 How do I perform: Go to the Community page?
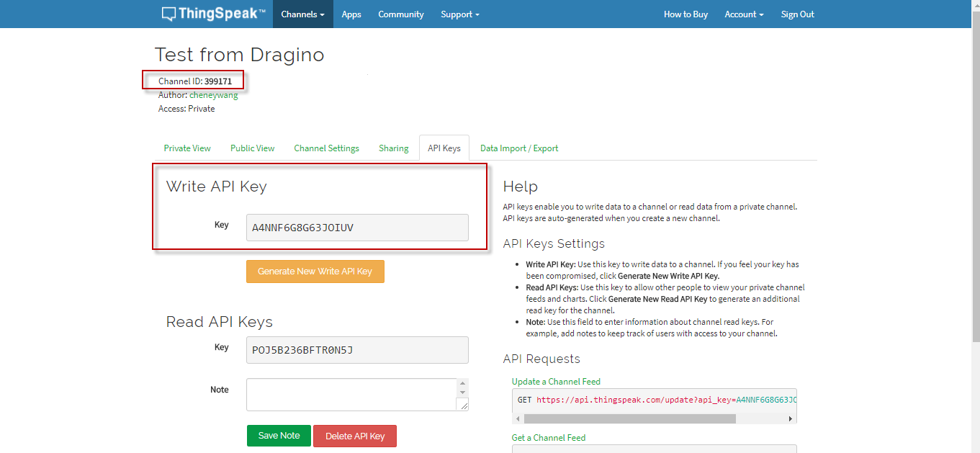(x=401, y=14)
